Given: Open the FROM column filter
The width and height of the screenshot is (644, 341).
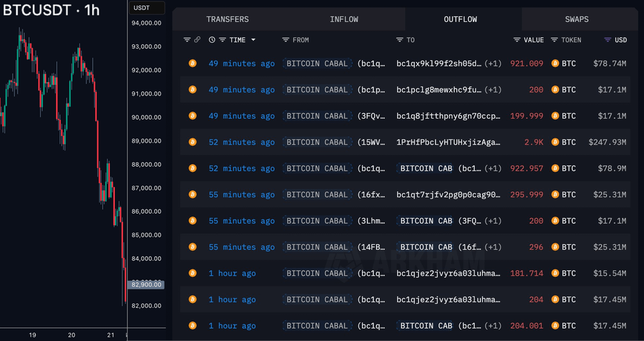Looking at the screenshot, I should pos(286,40).
